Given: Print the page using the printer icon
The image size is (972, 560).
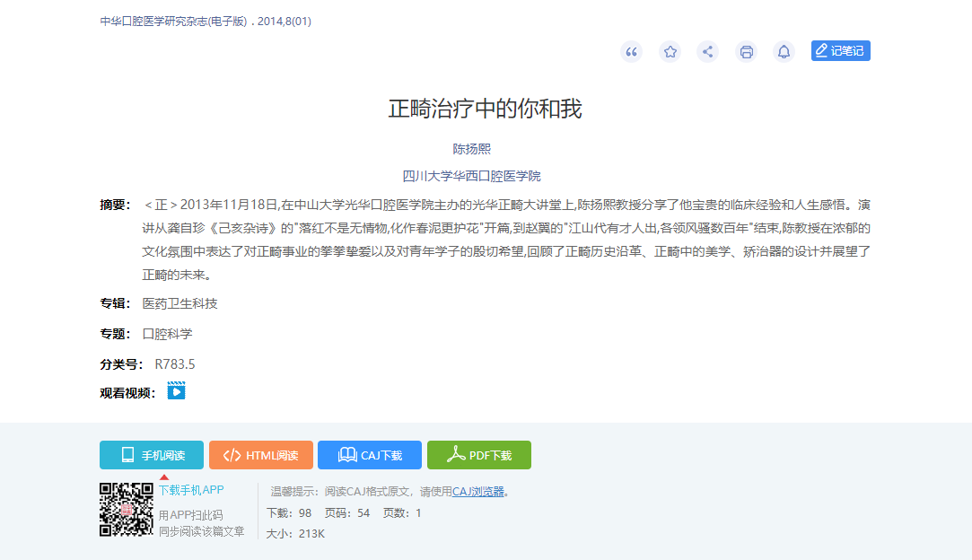Looking at the screenshot, I should click(746, 52).
